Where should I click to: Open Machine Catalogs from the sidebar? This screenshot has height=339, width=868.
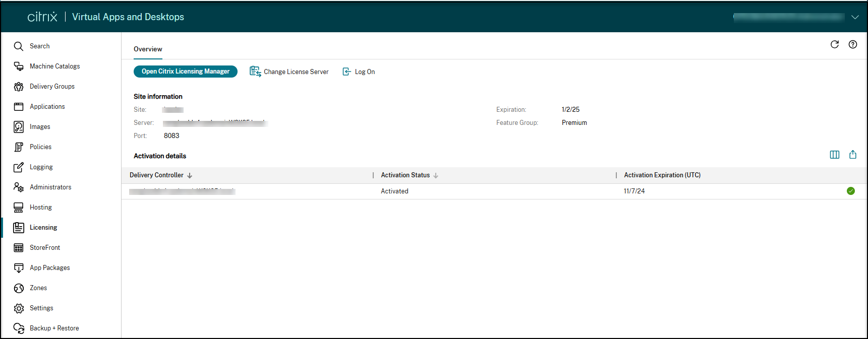click(54, 66)
